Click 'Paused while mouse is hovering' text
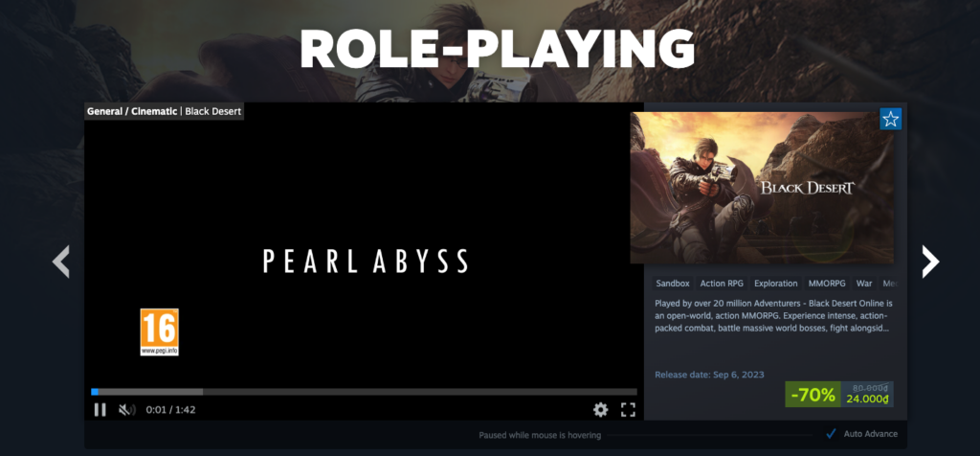The height and width of the screenshot is (456, 980). point(540,435)
